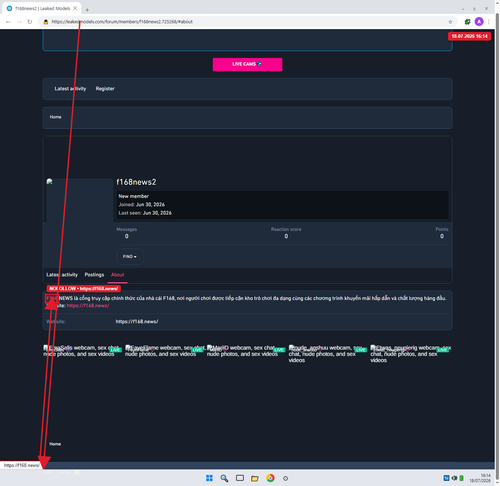This screenshot has height=486, width=500.
Task: Open taskbar Search magnifier
Action: [x=224, y=478]
